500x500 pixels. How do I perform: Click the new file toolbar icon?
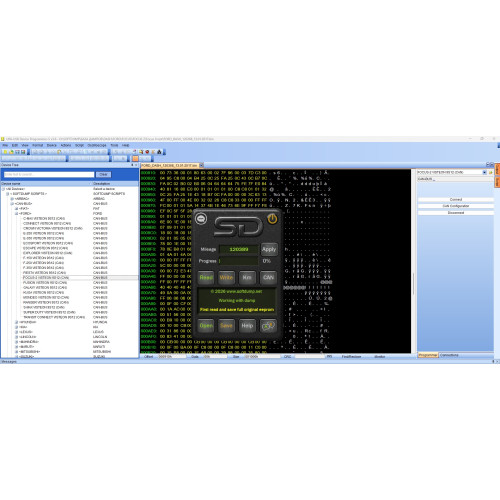point(5,152)
